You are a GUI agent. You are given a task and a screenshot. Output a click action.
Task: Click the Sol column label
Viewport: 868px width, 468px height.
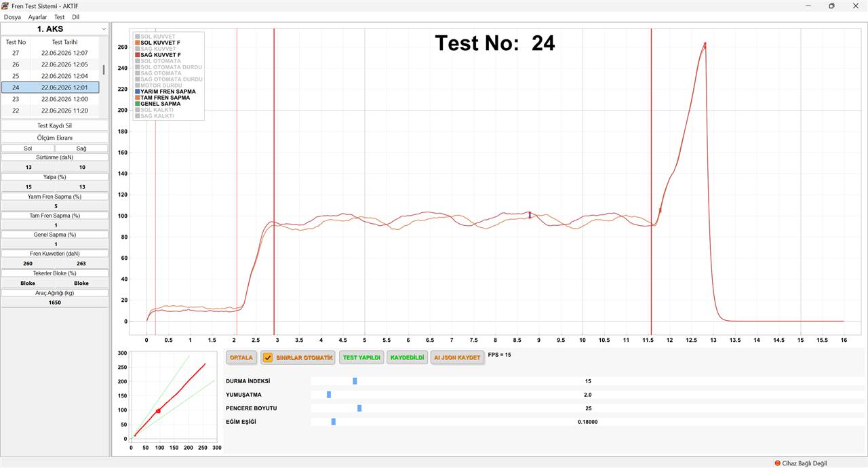click(28, 148)
